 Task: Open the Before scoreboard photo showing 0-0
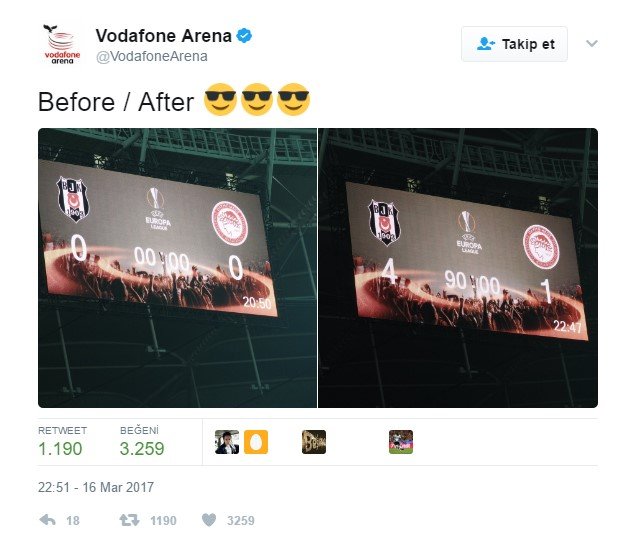coord(177,268)
